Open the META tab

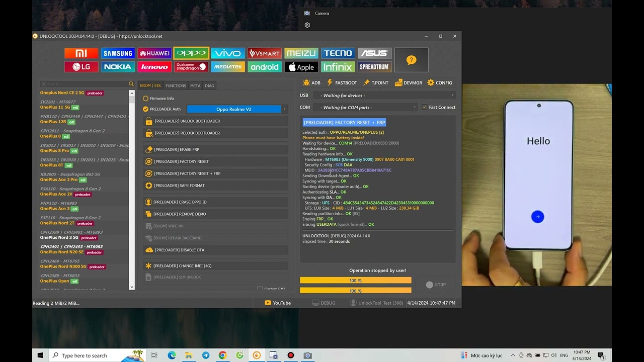point(195,85)
